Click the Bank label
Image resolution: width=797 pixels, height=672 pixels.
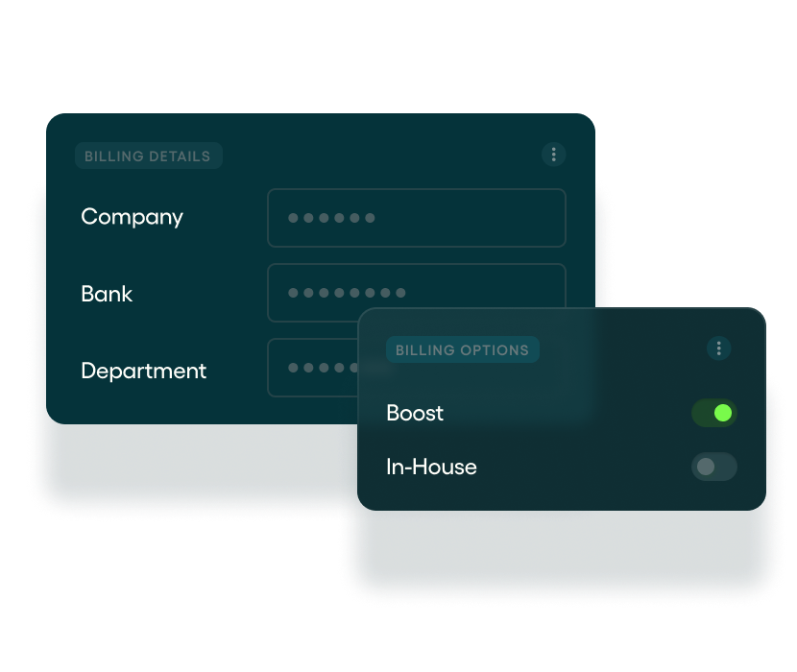point(107,294)
